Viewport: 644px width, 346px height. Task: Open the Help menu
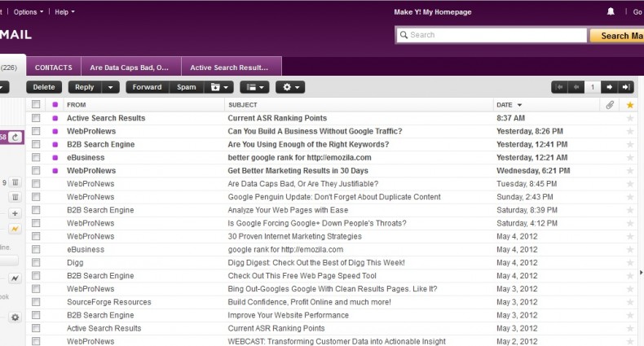pos(64,12)
